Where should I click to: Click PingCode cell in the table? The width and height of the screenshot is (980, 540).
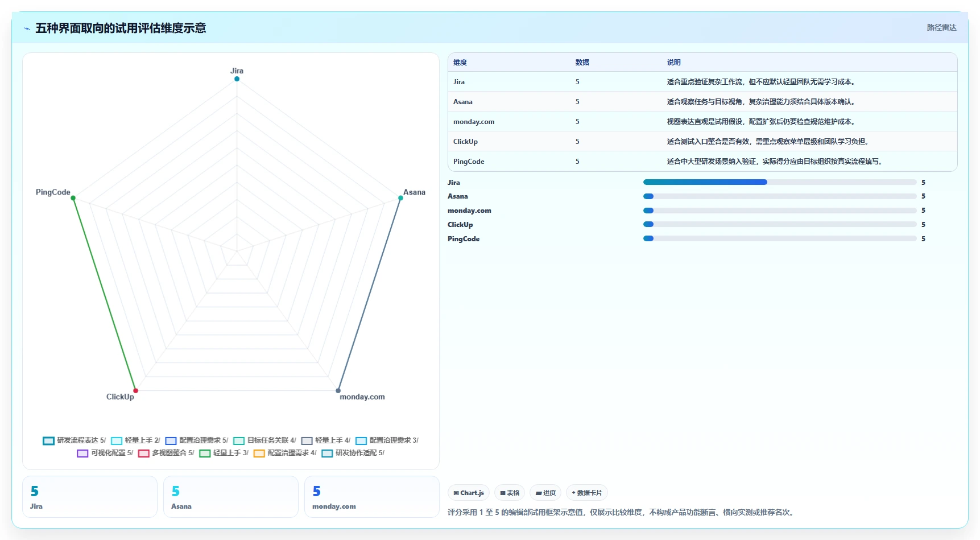469,162
